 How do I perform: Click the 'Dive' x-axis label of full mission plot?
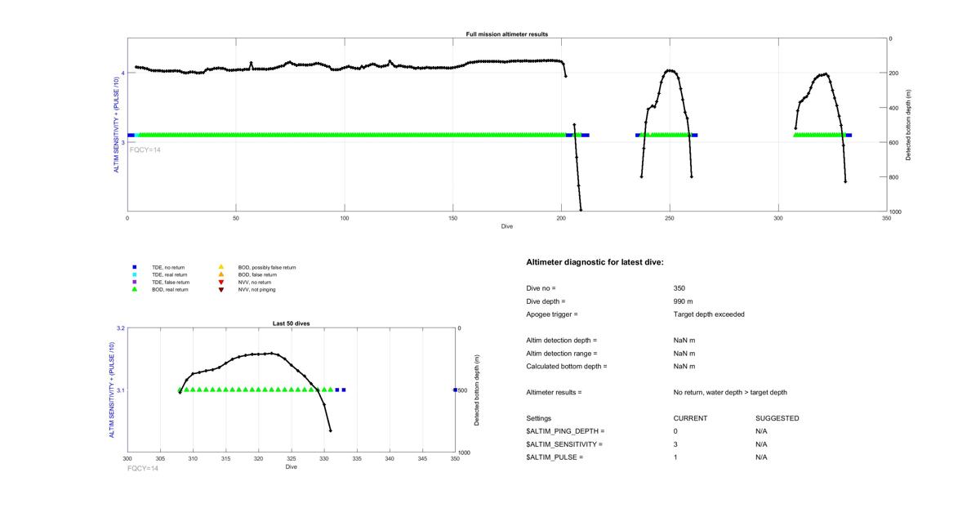(507, 226)
